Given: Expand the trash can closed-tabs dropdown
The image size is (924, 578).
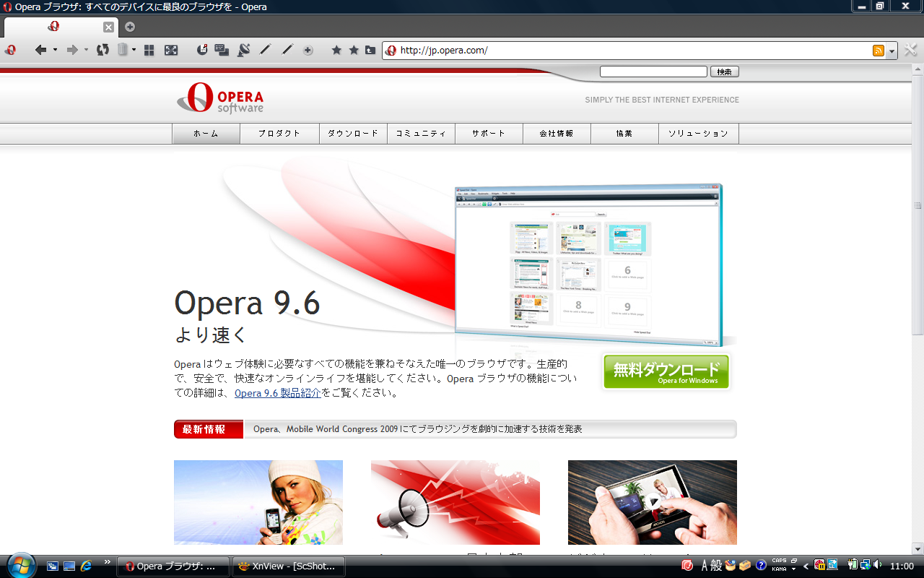Looking at the screenshot, I should pyautogui.click(x=134, y=51).
